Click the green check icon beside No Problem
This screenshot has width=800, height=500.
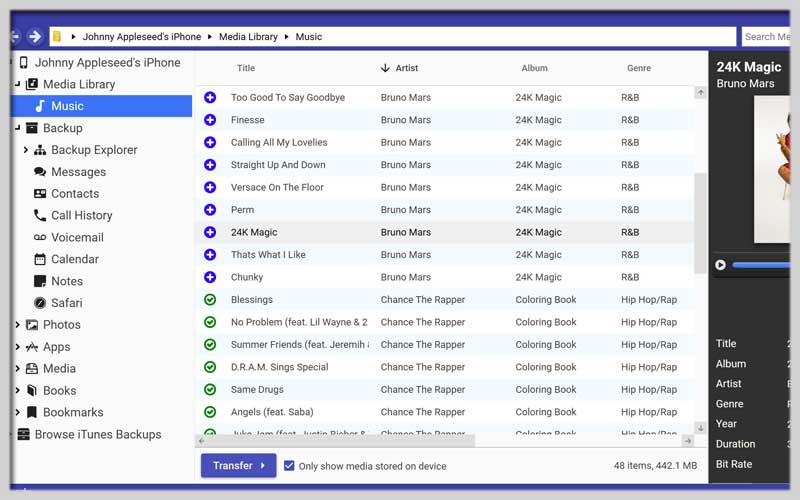[x=210, y=322]
